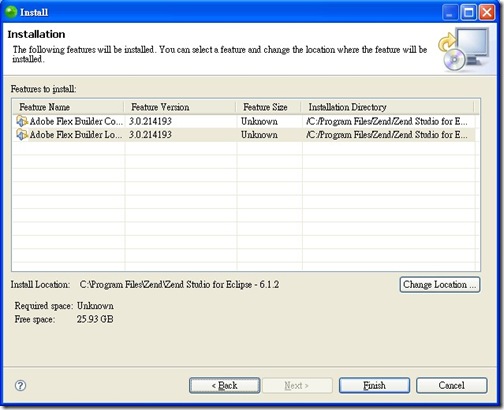The width and height of the screenshot is (504, 410).
Task: Maximize the Install window
Action: click(x=468, y=13)
